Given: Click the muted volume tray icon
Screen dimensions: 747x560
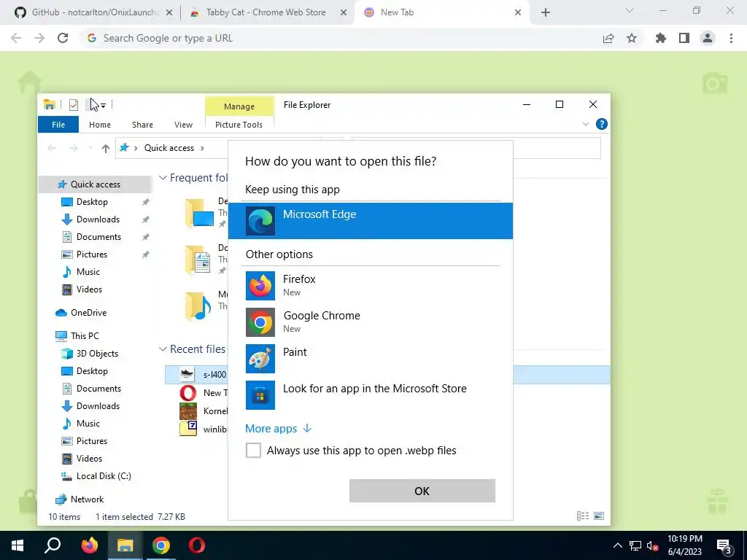Looking at the screenshot, I should (x=653, y=545).
